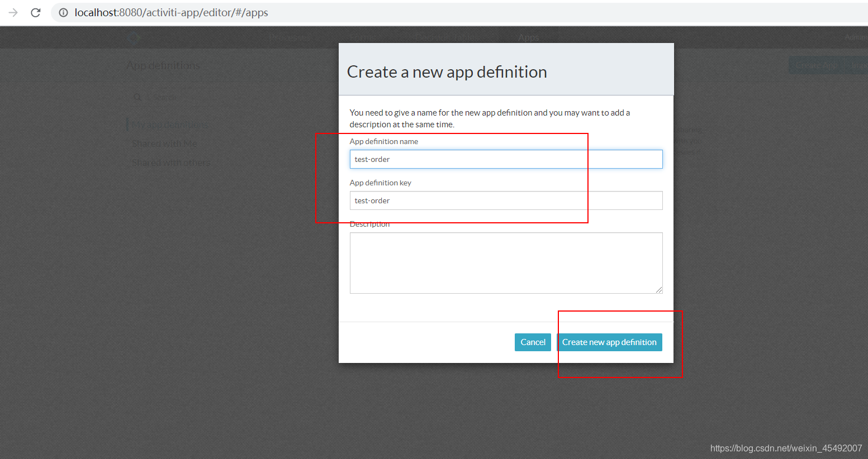Viewport: 868px width, 459px height.
Task: Select Shared with Me filter
Action: (164, 144)
